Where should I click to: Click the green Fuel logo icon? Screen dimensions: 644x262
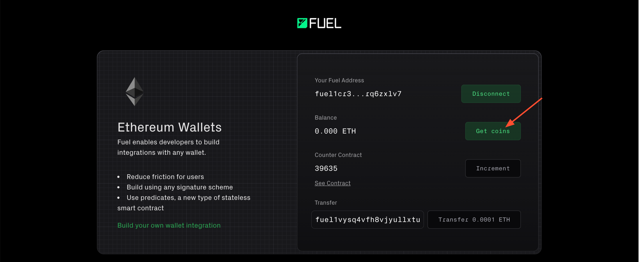click(302, 23)
